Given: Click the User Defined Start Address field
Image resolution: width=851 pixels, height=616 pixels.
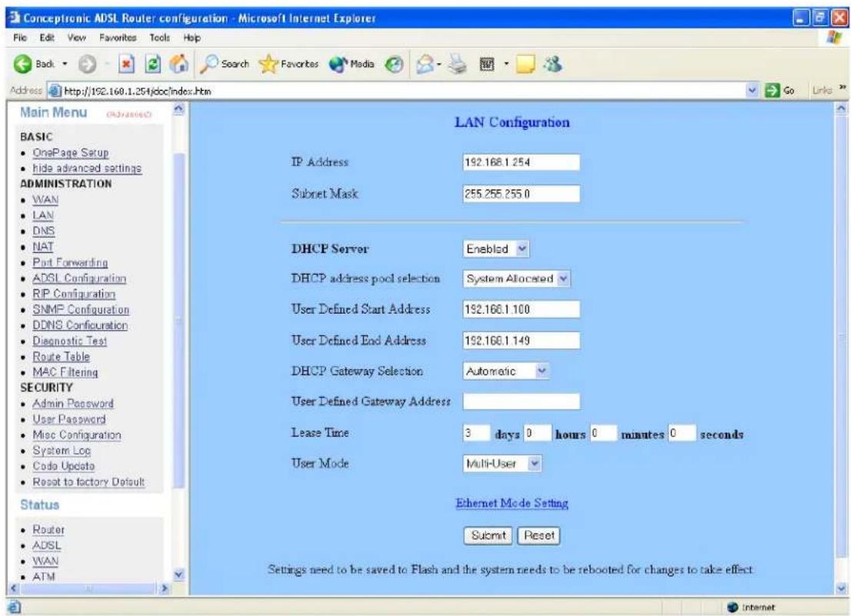Looking at the screenshot, I should 521,310.
